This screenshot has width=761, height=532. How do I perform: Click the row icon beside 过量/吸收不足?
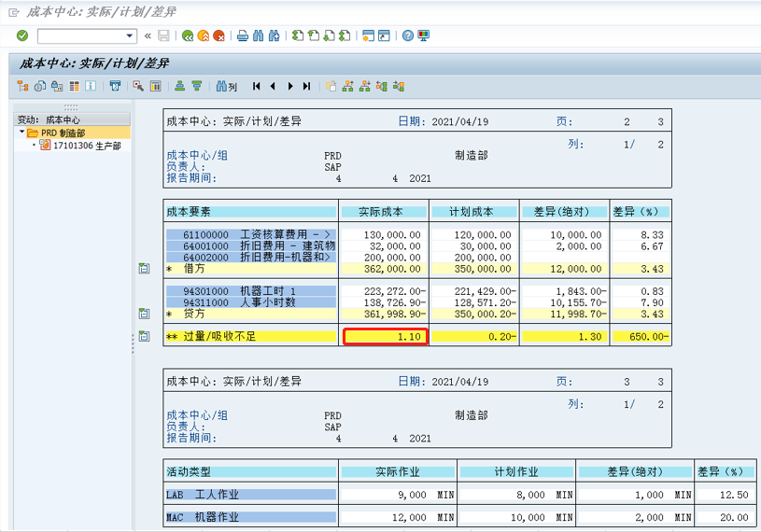point(144,336)
